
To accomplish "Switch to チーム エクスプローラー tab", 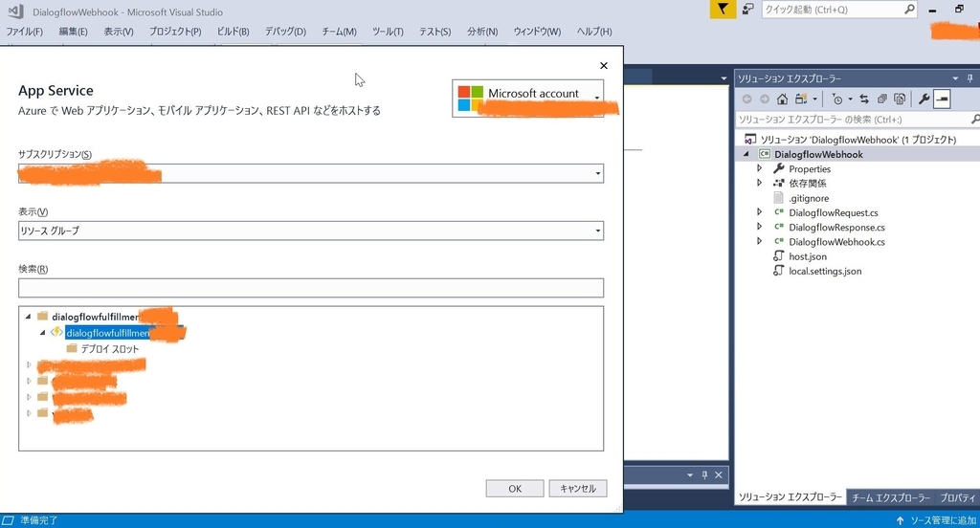I will click(891, 498).
